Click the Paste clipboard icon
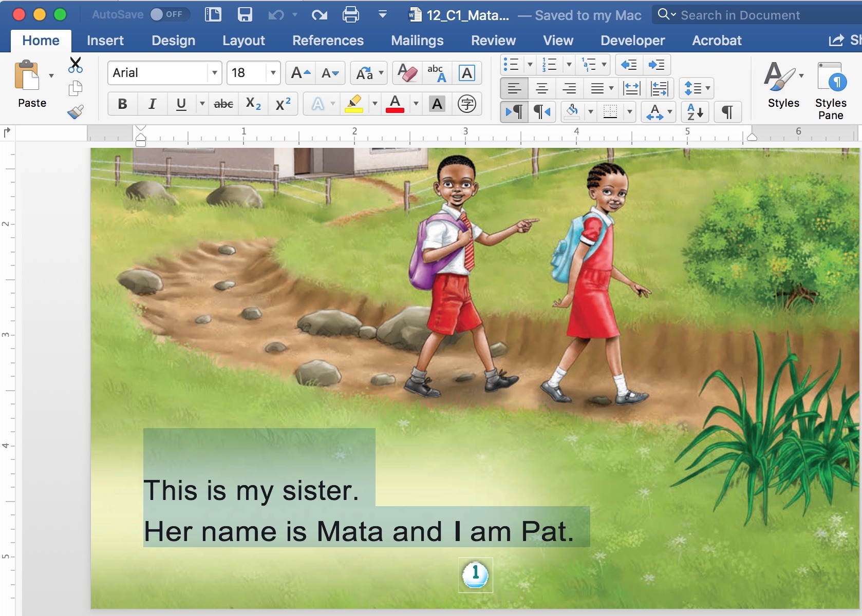The height and width of the screenshot is (616, 862). 27,75
